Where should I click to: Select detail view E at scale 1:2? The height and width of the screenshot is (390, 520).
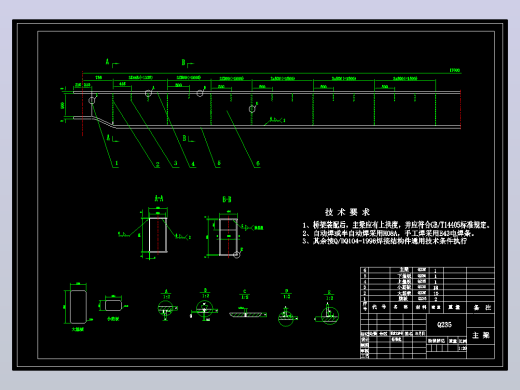coord(328,308)
